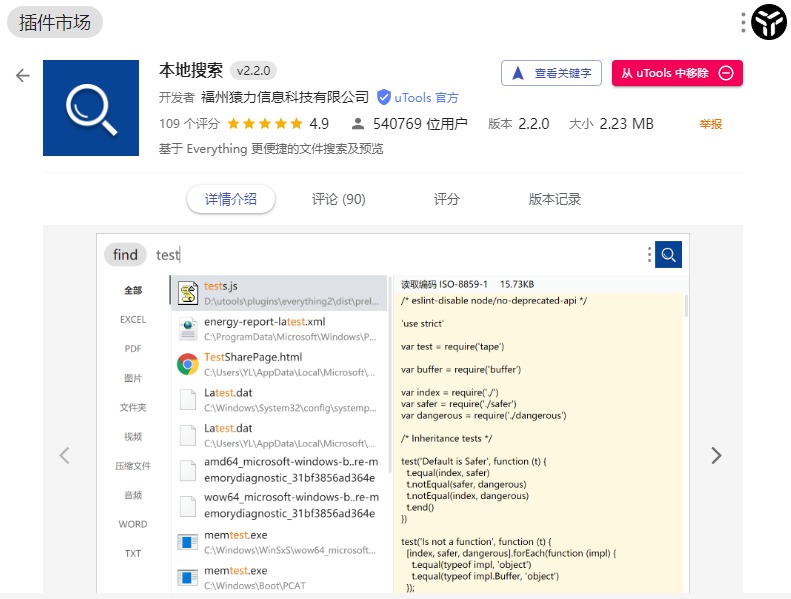Select memtest.exe in Windows\Boot\PCAT
The image size is (791, 599).
[x=279, y=578]
